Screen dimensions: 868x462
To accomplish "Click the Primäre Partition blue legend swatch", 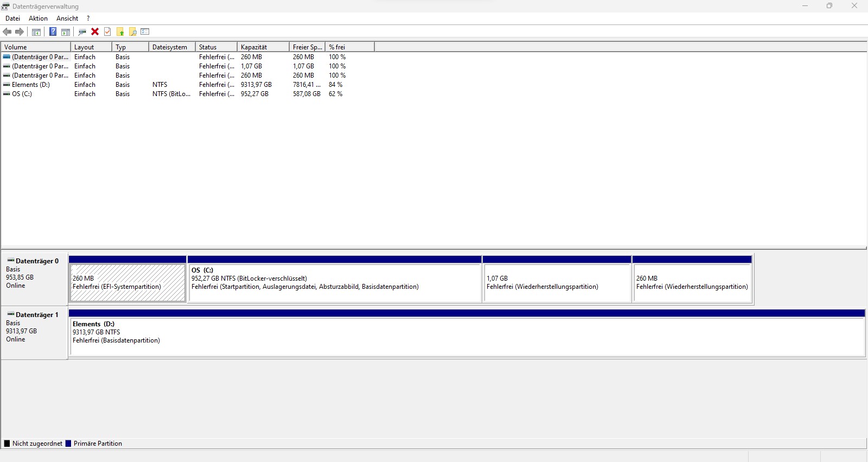I will pos(68,444).
